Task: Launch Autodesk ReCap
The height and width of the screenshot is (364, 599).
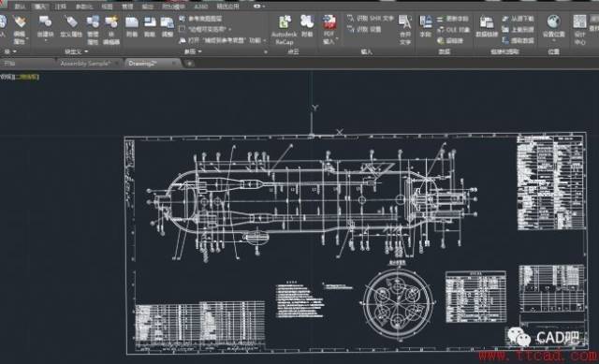Action: [x=284, y=30]
